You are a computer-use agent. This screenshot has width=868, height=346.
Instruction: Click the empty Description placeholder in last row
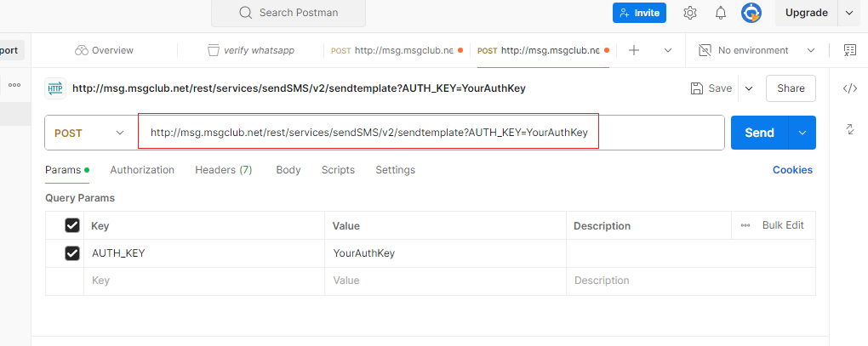[x=691, y=281]
